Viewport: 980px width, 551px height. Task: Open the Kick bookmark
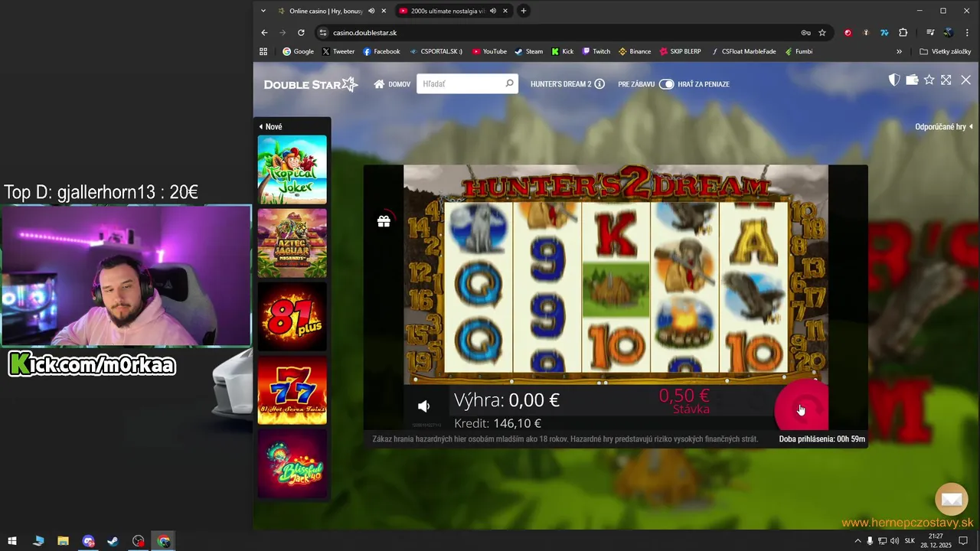pos(562,51)
